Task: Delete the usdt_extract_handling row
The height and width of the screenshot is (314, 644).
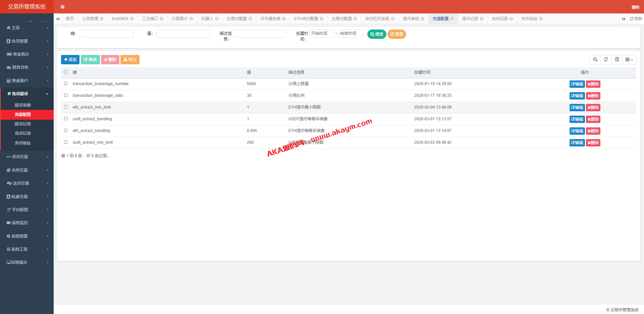Action: tap(593, 119)
